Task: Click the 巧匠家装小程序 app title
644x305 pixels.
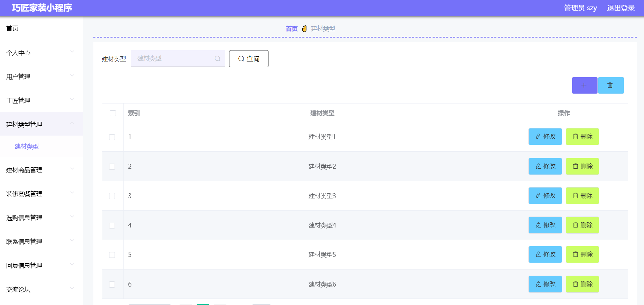Action: click(x=42, y=8)
